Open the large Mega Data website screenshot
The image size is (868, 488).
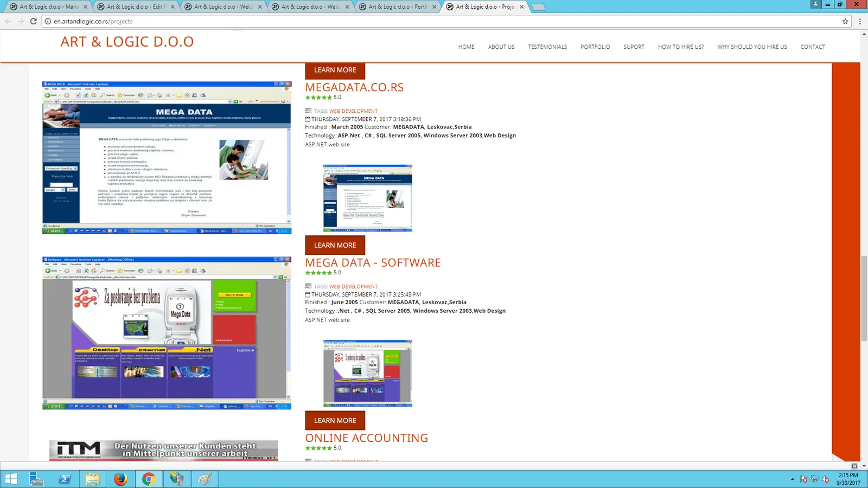point(167,157)
